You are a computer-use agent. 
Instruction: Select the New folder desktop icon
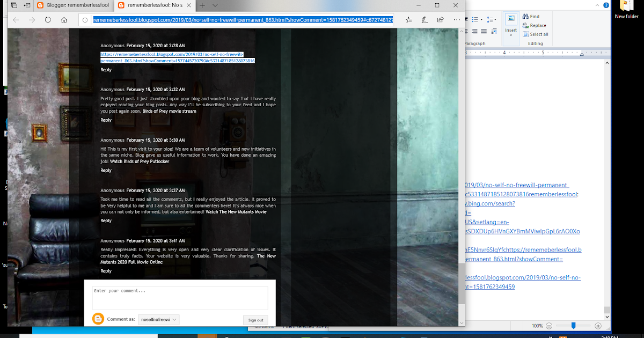pyautogui.click(x=626, y=11)
